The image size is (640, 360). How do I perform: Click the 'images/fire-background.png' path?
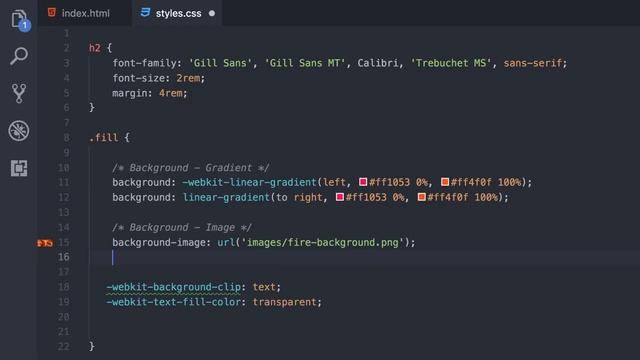click(x=322, y=242)
